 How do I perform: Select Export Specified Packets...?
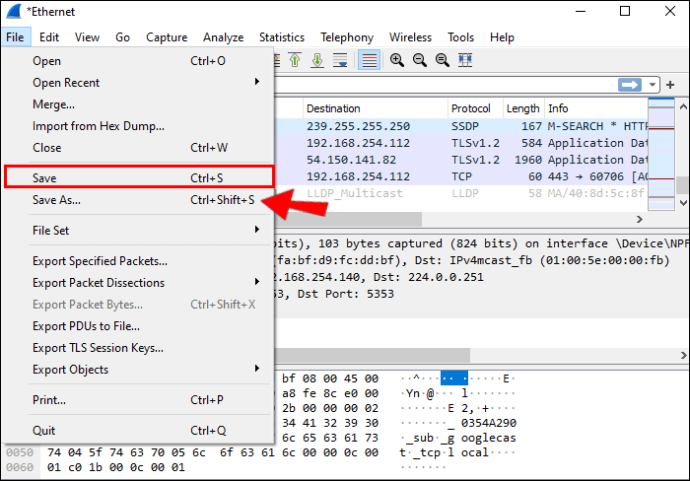pyautogui.click(x=139, y=261)
